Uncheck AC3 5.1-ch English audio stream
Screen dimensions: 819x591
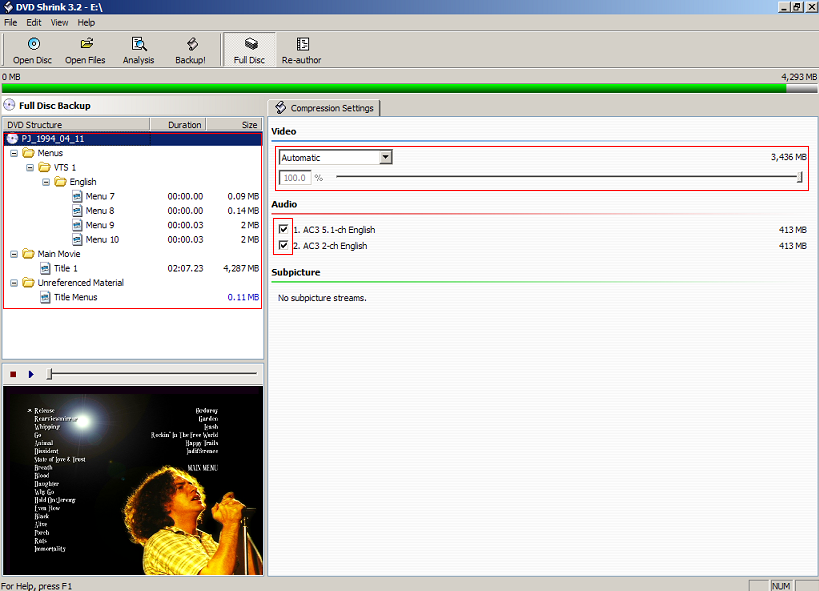click(x=284, y=230)
